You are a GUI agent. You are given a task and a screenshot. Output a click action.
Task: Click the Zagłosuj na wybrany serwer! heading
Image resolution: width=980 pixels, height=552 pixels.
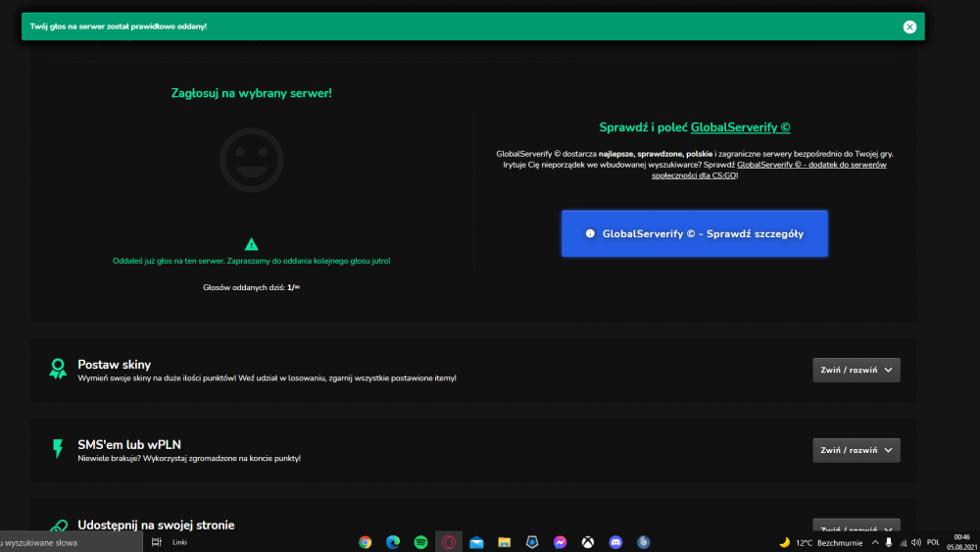pyautogui.click(x=251, y=93)
